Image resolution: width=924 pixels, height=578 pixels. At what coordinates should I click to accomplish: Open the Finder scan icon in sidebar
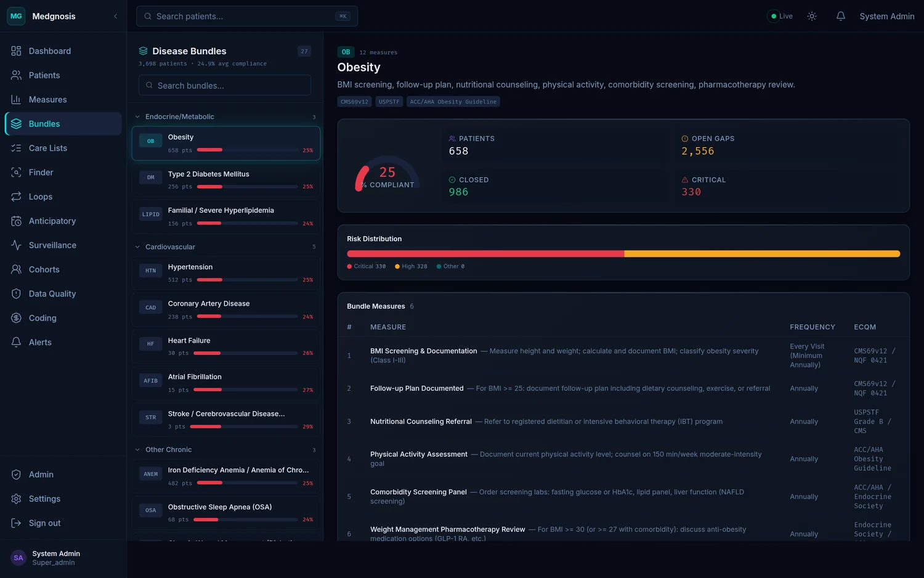pos(16,173)
